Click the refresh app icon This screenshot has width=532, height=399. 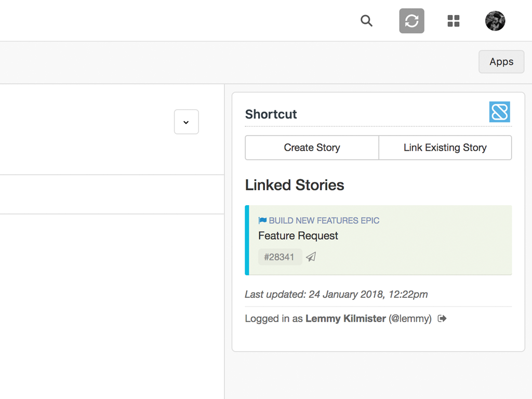(x=411, y=21)
